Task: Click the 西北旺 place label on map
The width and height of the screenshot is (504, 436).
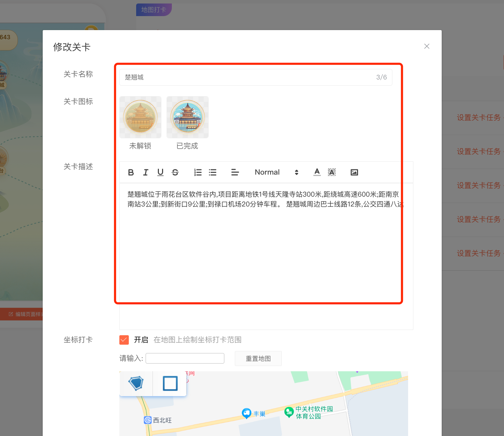Action: [162, 420]
